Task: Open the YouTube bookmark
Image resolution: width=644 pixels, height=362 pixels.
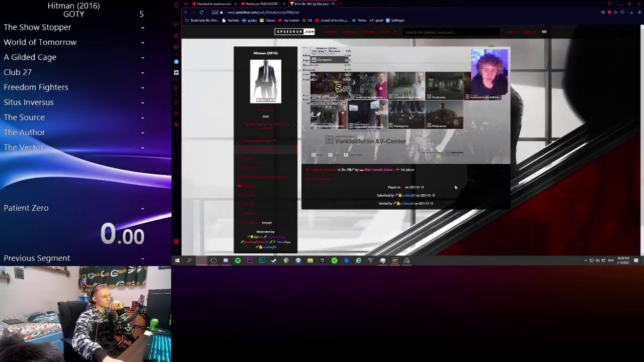Action: click(231, 21)
